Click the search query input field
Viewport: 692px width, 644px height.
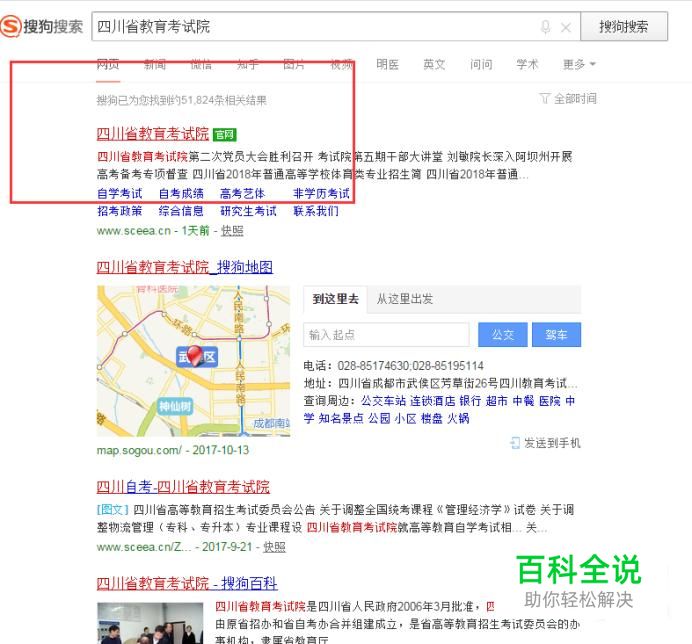coord(336,26)
